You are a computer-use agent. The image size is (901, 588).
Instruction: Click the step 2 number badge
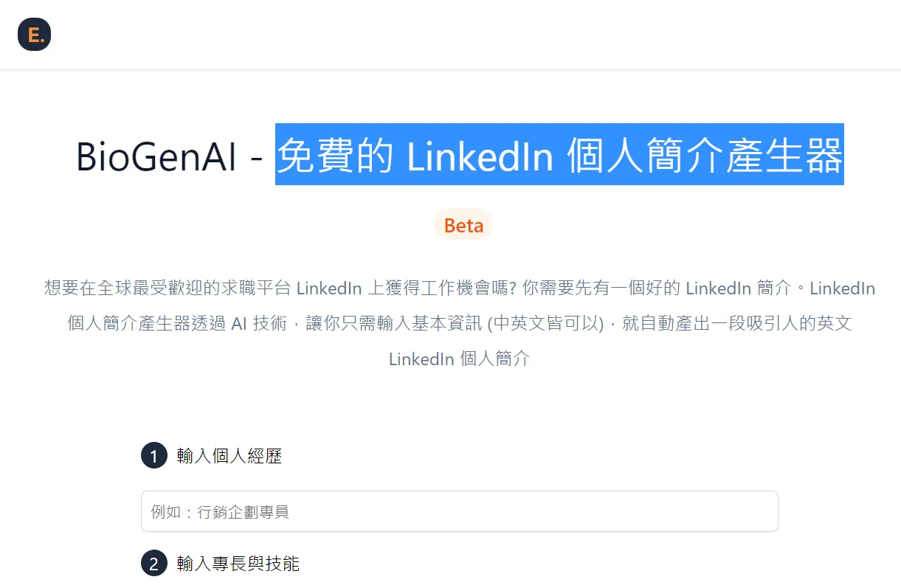click(153, 564)
